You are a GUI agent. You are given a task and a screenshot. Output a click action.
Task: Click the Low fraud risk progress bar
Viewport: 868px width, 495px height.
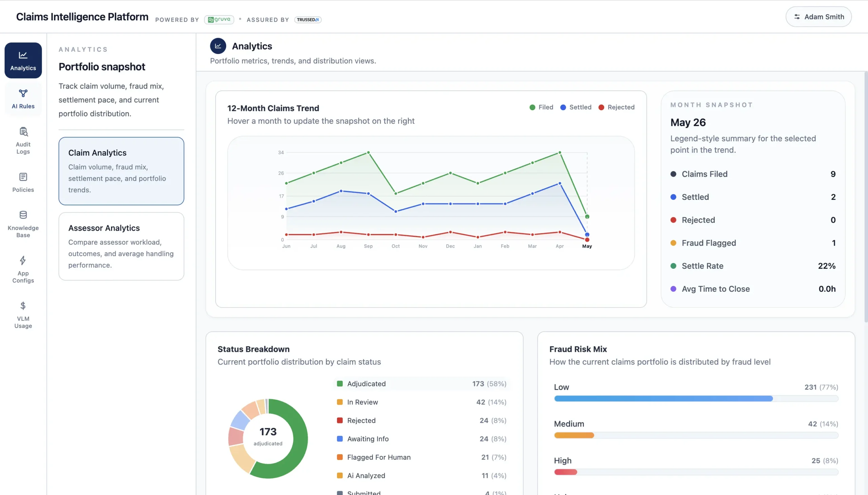coord(696,398)
